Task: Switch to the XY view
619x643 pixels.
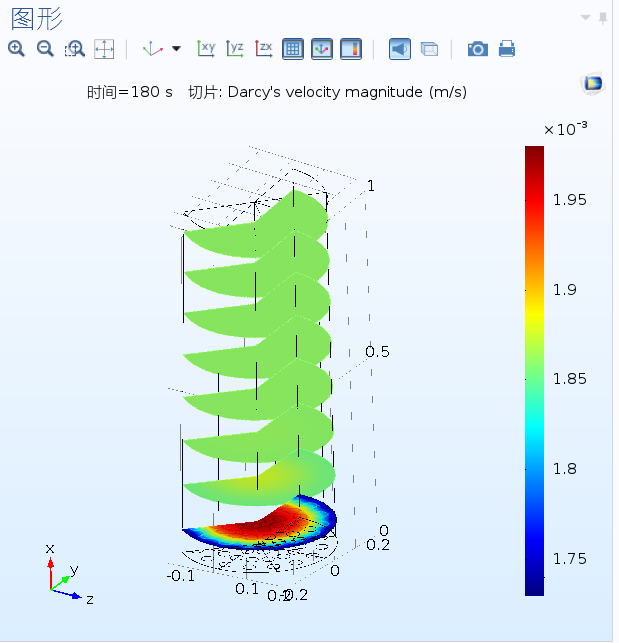Action: coord(206,49)
